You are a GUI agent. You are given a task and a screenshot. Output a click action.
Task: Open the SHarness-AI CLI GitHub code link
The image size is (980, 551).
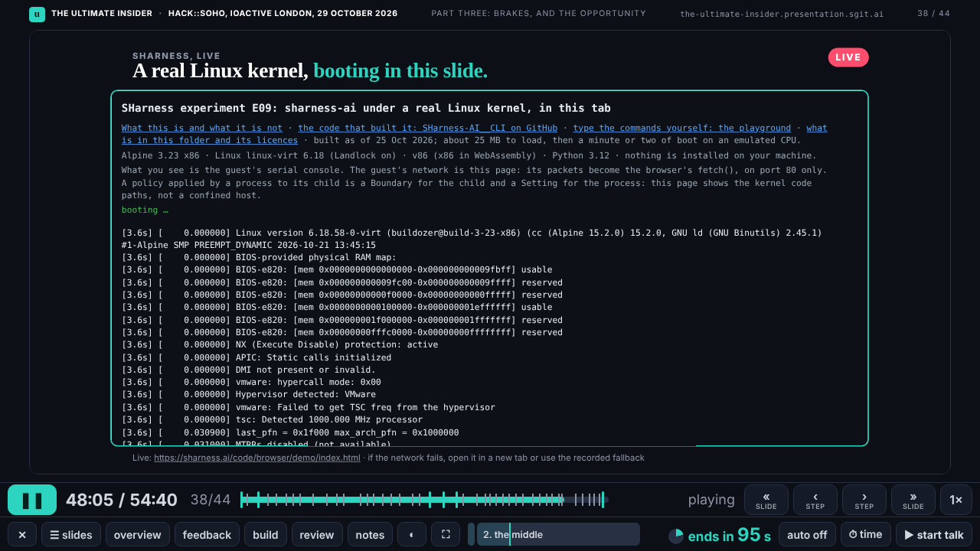coord(428,128)
